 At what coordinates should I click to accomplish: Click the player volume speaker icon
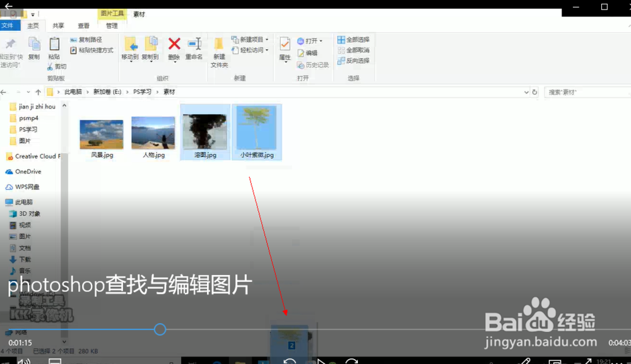24,361
